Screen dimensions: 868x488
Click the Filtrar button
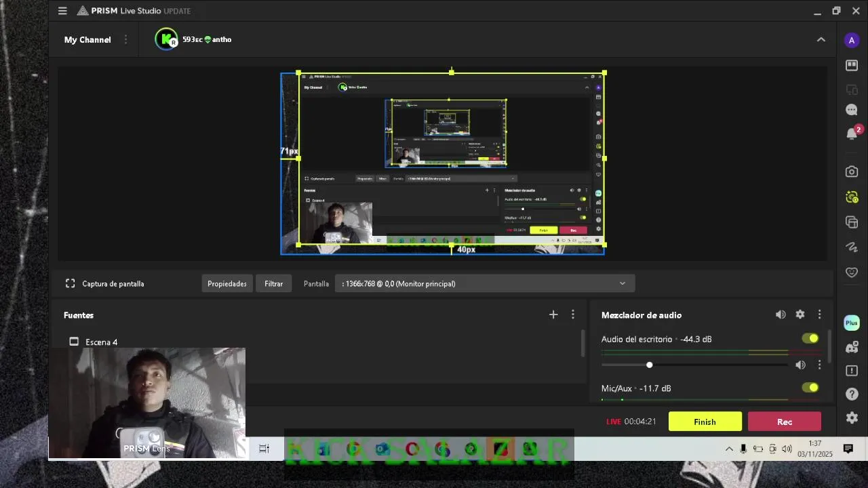click(274, 283)
